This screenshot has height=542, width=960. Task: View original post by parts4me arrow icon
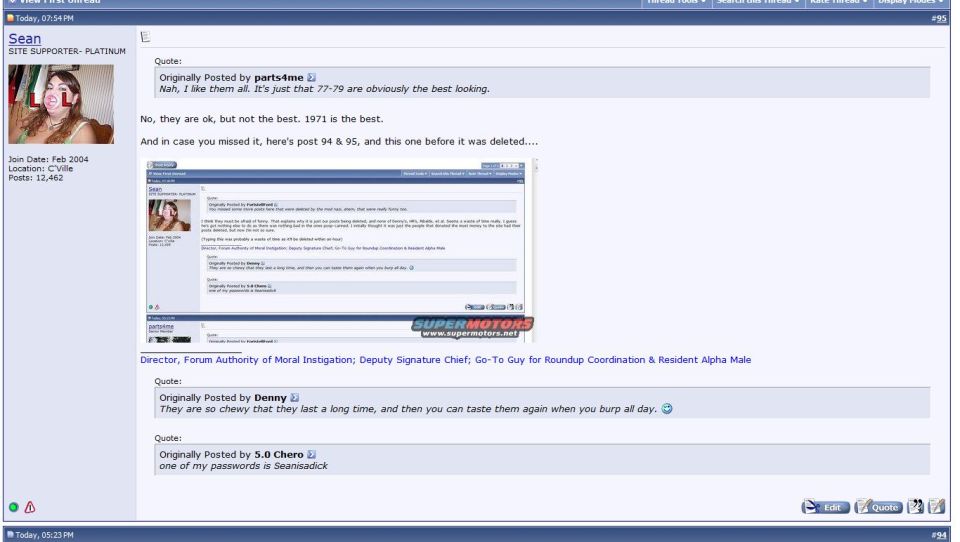(x=312, y=77)
